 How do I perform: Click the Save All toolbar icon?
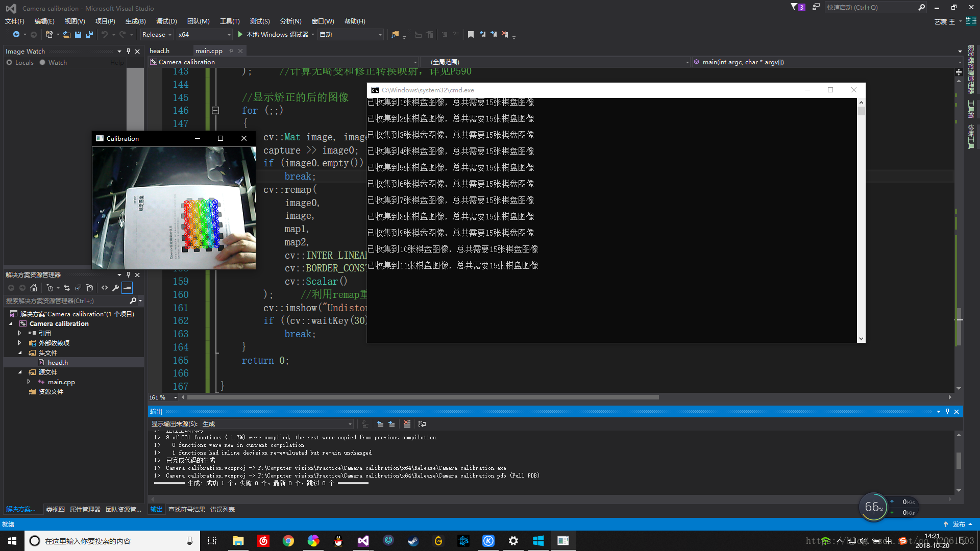pos(89,35)
